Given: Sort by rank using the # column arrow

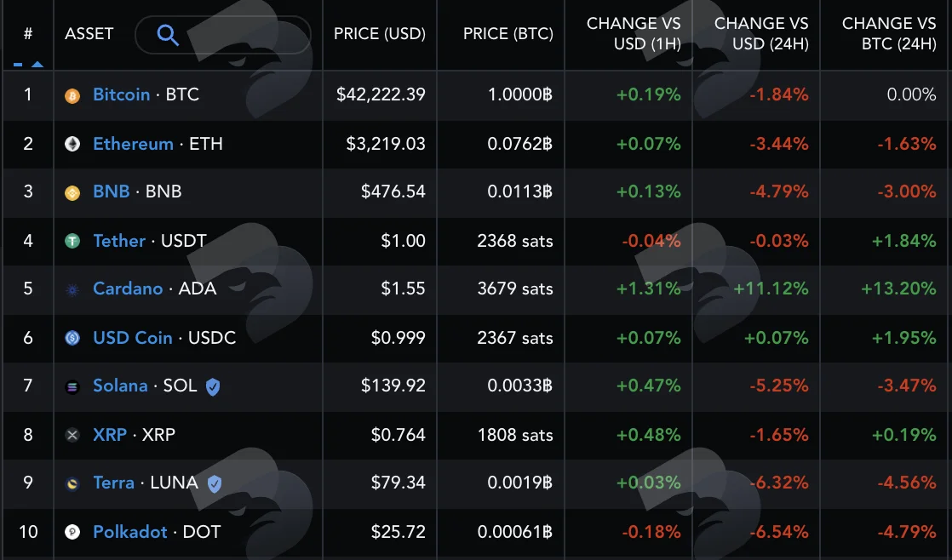Looking at the screenshot, I should 37,65.
